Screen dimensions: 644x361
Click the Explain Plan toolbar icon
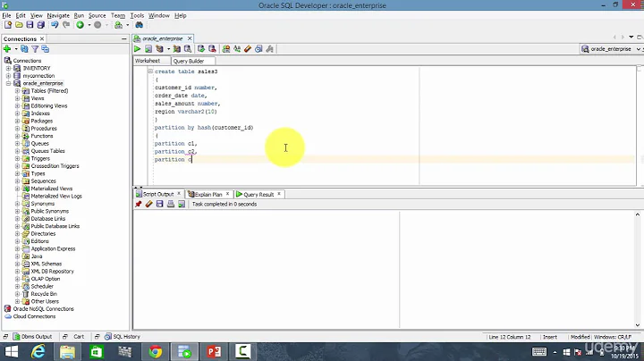tap(160, 49)
